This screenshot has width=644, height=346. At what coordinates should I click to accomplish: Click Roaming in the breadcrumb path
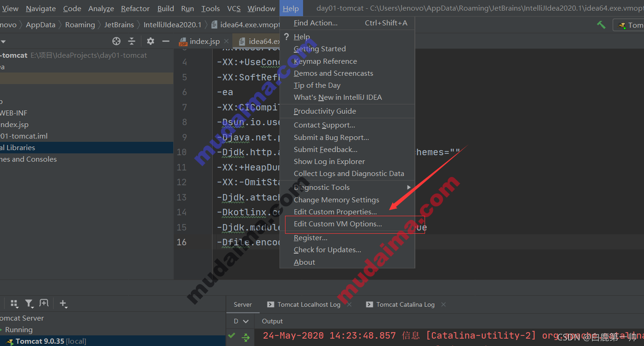point(80,25)
